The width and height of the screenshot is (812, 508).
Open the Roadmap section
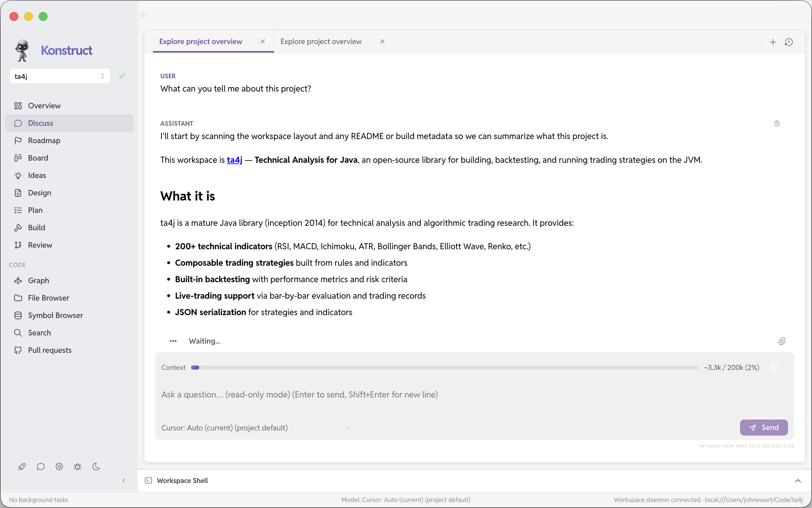[x=69, y=140]
